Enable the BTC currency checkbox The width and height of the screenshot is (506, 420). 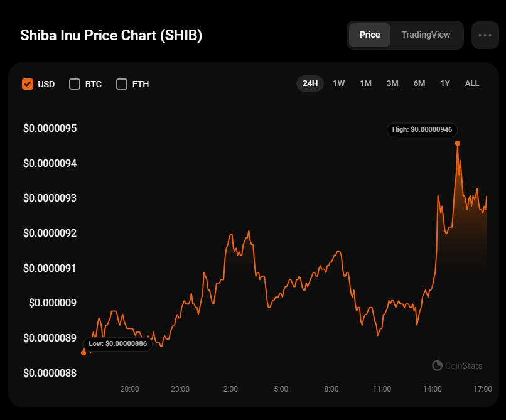75,84
